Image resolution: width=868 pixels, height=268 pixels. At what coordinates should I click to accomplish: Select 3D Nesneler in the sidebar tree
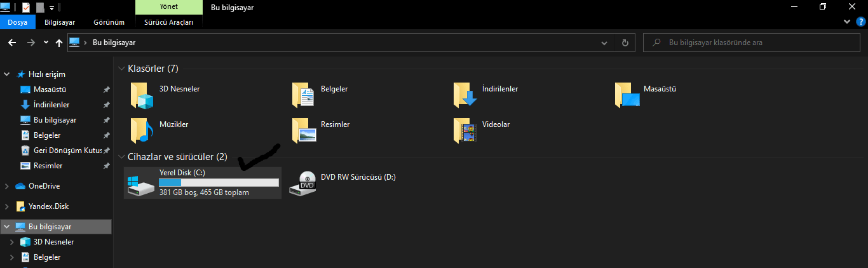click(53, 242)
